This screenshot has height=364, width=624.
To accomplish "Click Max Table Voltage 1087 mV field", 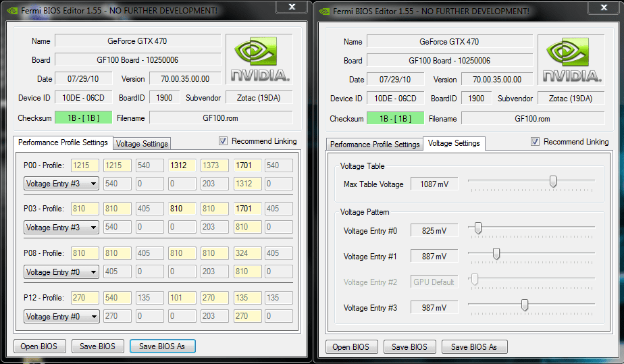I will [x=434, y=184].
